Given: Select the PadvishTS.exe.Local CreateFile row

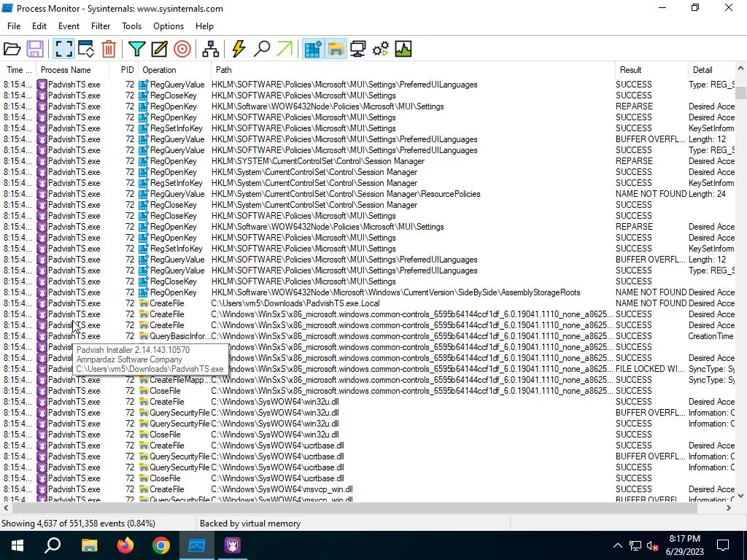Looking at the screenshot, I should click(368, 303).
